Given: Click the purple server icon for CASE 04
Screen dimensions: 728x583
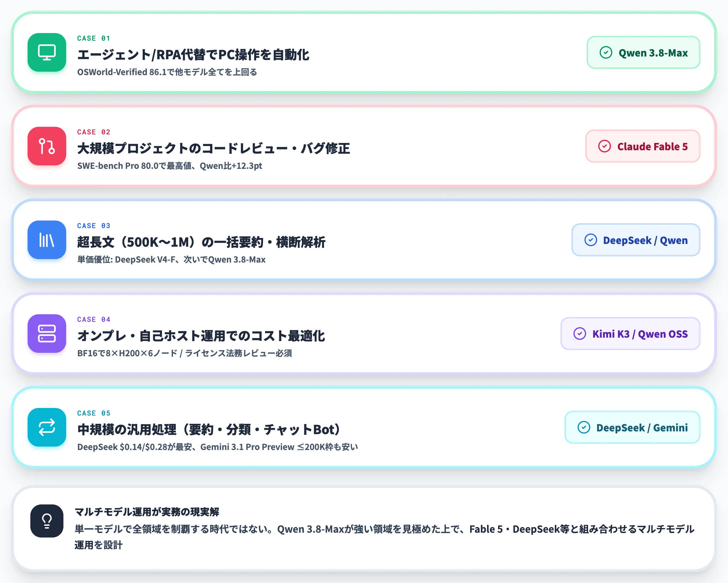Looking at the screenshot, I should (47, 334).
